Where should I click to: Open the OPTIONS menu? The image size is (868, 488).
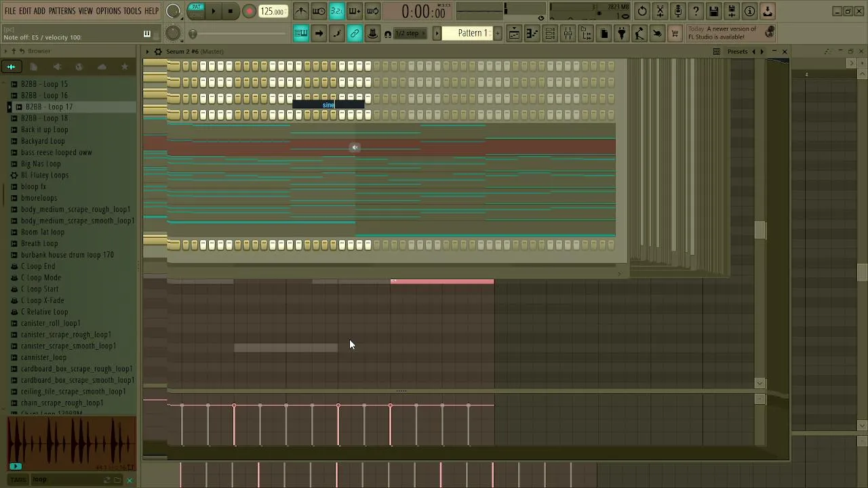(108, 11)
